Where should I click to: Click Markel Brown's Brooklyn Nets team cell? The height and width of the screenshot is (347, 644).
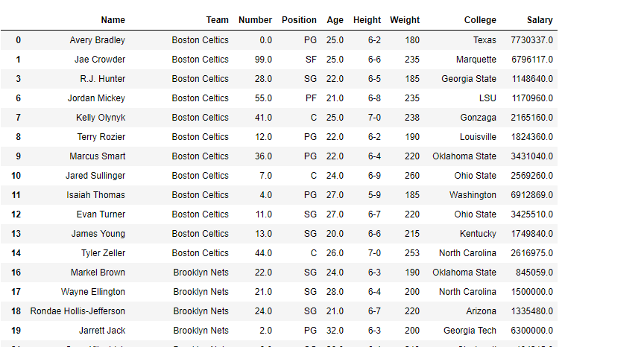(x=201, y=273)
